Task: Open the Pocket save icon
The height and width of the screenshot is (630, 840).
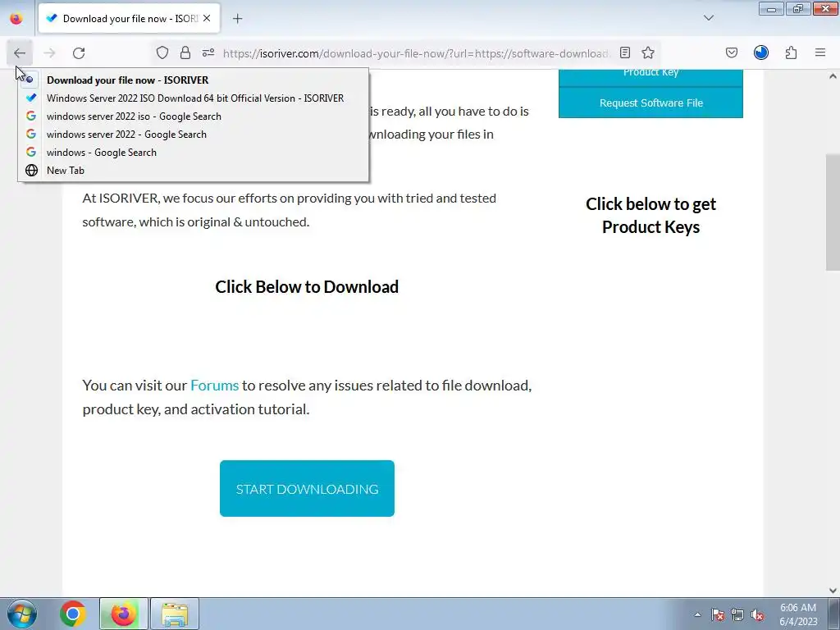Action: pyautogui.click(x=732, y=52)
